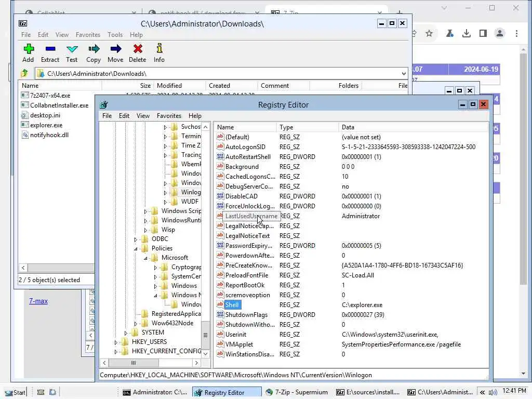Switch to E:\sources\install taskbar button
The width and height of the screenshot is (532, 399).
click(x=368, y=392)
